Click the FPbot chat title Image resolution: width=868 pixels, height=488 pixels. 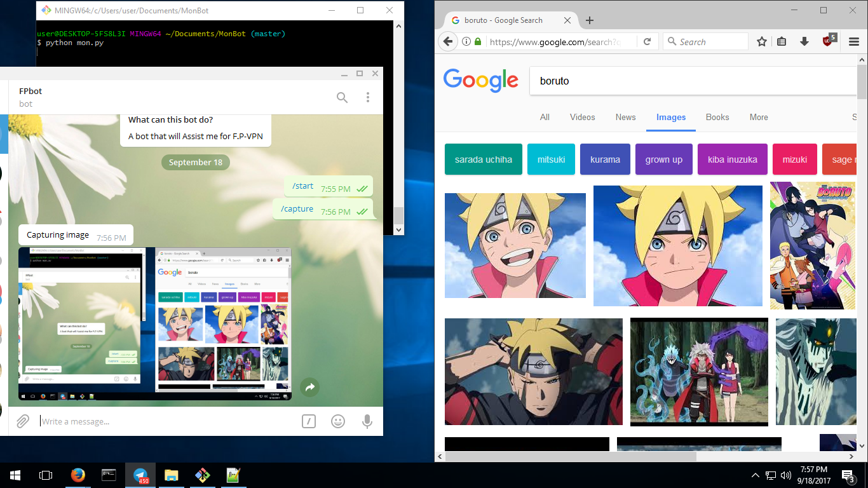click(31, 91)
